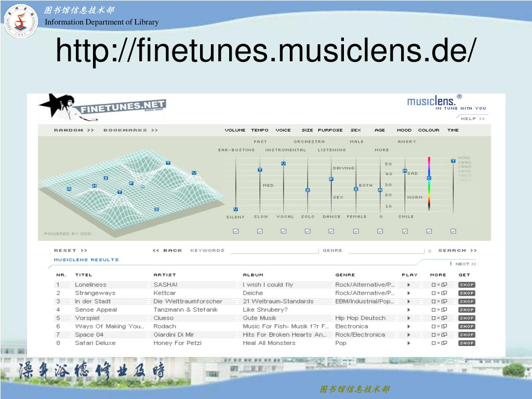Open the Genre dropdown arrow

pos(430,251)
